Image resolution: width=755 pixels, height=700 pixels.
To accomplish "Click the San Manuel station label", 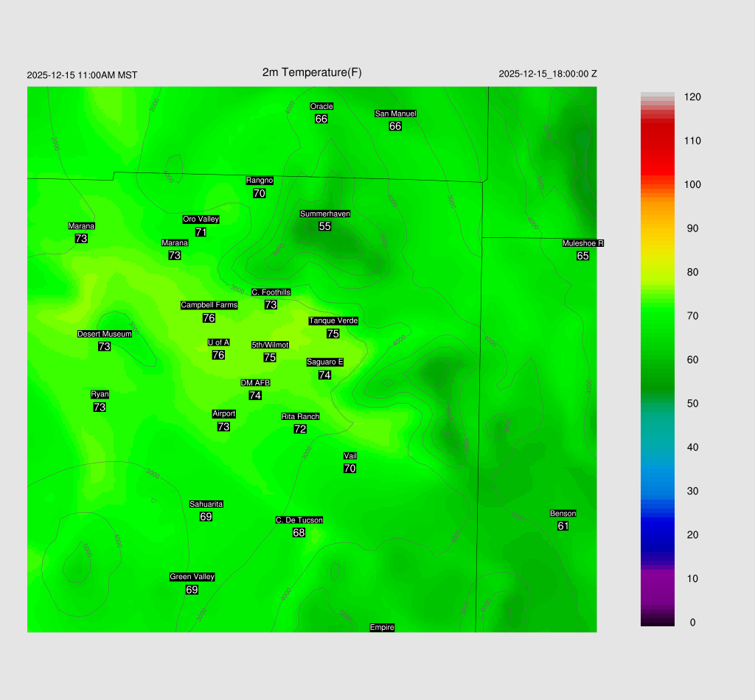I will tap(395, 113).
